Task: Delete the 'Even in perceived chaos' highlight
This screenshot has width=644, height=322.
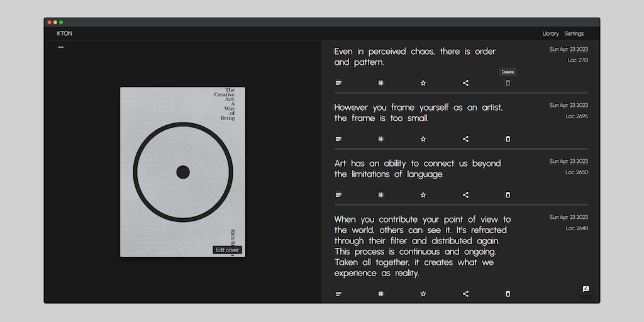Action: tap(508, 83)
